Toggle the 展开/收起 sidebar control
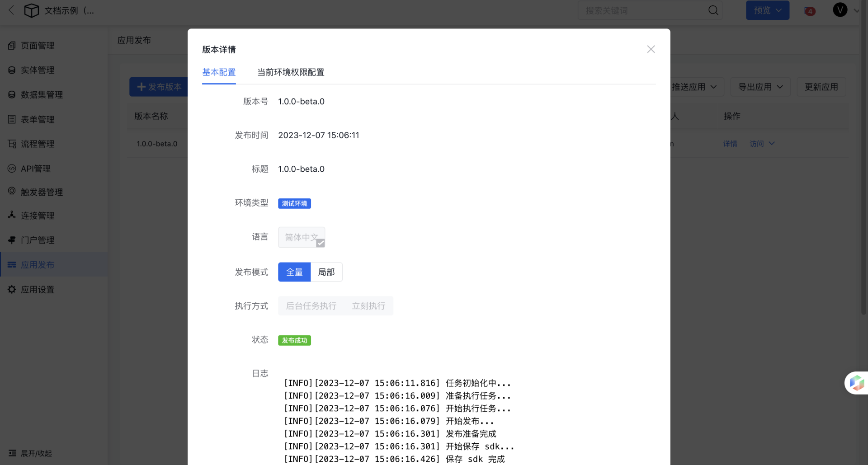 point(30,453)
